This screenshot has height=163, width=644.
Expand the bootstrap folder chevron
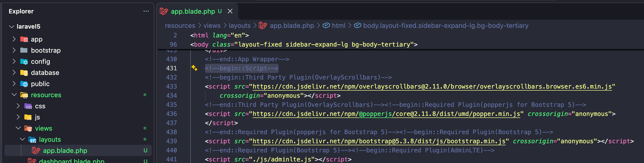[x=14, y=50]
